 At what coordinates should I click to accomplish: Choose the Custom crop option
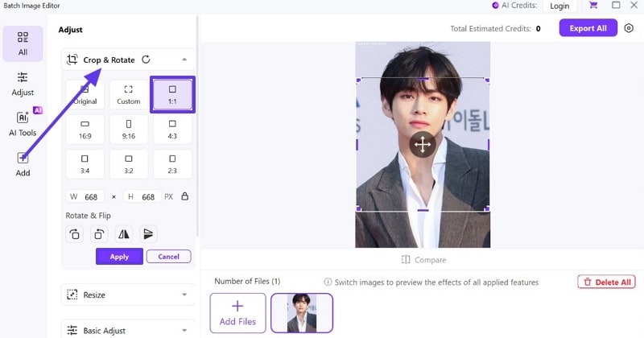[x=129, y=95]
